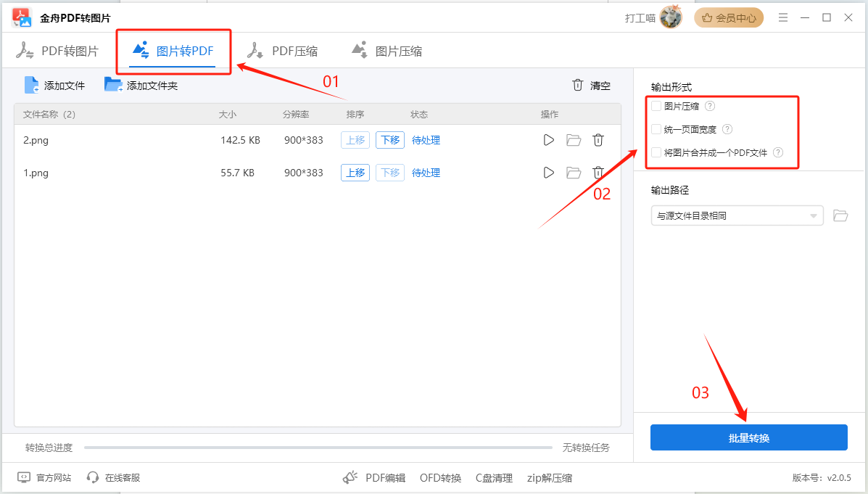
Task: Check 统一页面宽度 option
Action: tap(658, 129)
